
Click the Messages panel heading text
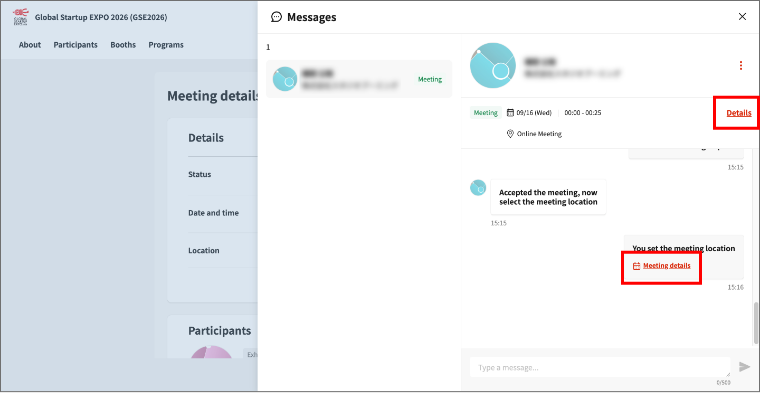coord(312,17)
